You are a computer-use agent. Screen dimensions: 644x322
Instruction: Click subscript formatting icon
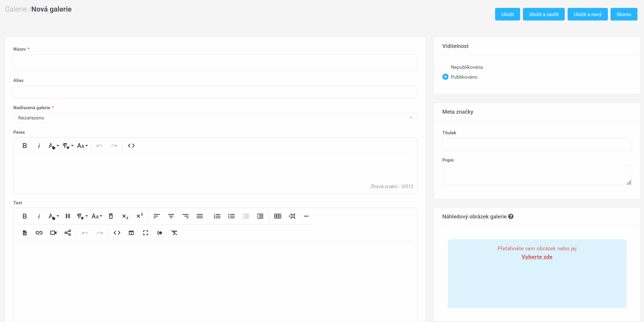pyautogui.click(x=125, y=216)
